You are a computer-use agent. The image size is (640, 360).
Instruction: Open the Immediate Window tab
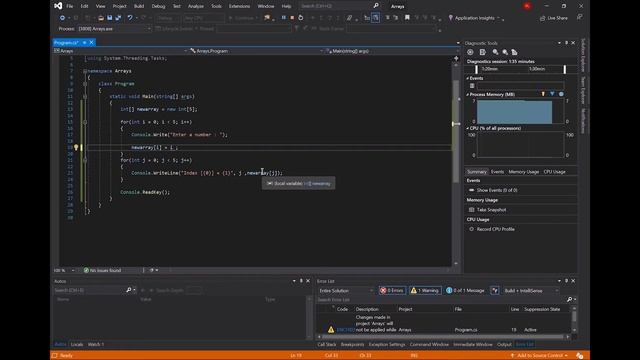pyautogui.click(x=473, y=344)
